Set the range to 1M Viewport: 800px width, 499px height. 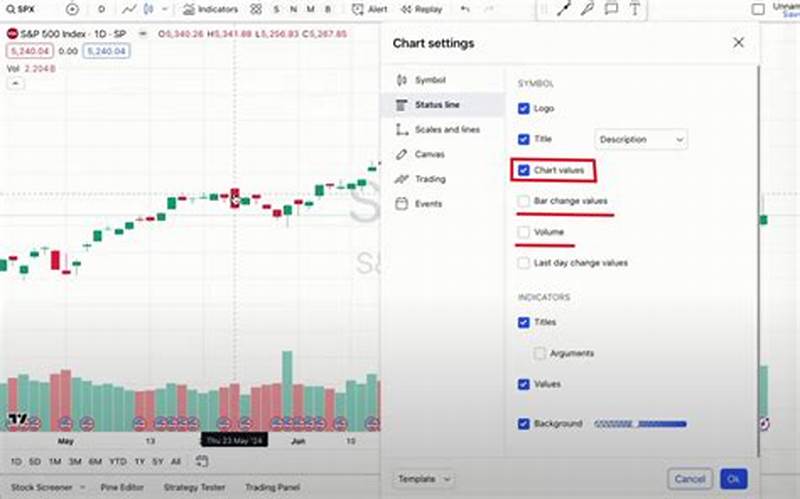[55, 461]
